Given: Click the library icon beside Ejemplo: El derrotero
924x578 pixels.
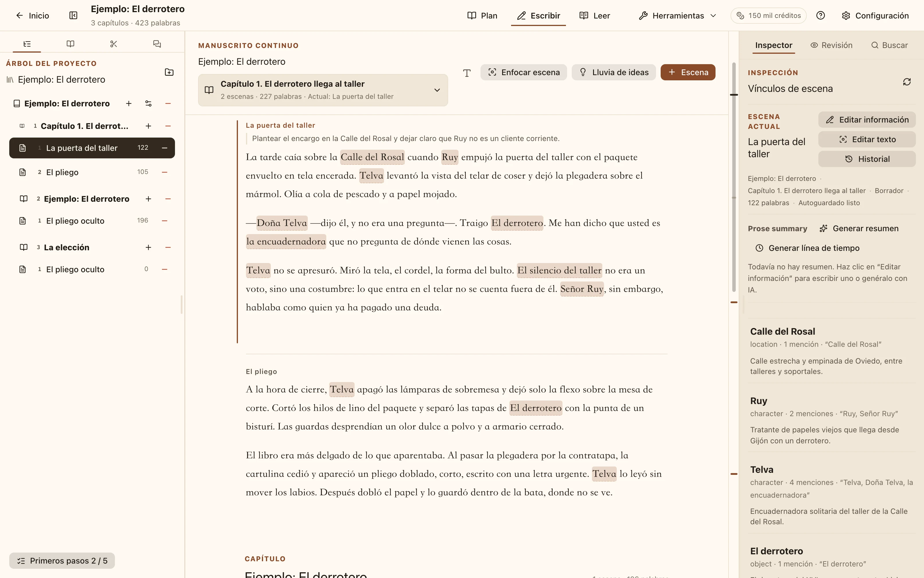Looking at the screenshot, I should click(x=10, y=79).
